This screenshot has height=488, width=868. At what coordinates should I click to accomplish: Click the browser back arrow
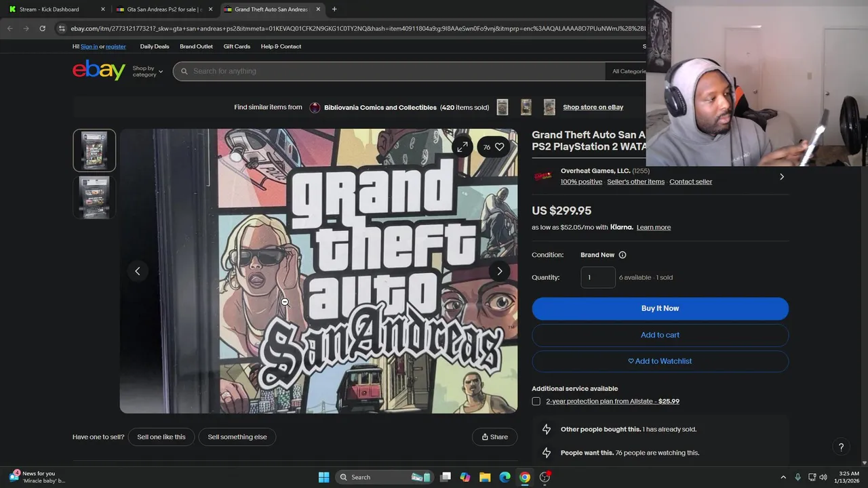click(x=9, y=28)
